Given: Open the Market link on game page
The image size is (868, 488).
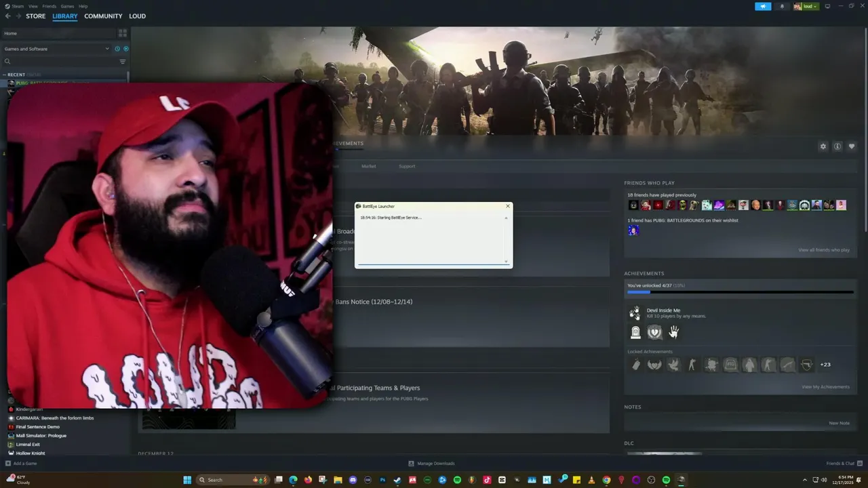Looking at the screenshot, I should point(369,166).
